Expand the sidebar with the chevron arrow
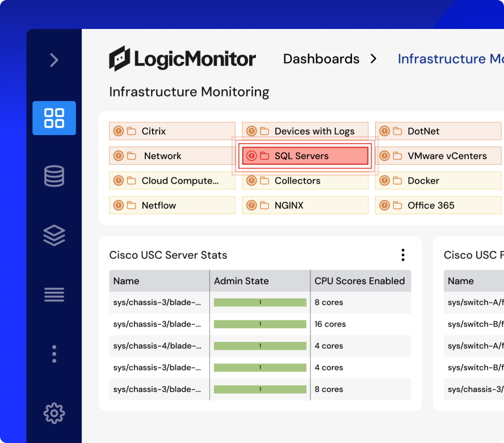The width and height of the screenshot is (504, 443). click(x=54, y=60)
